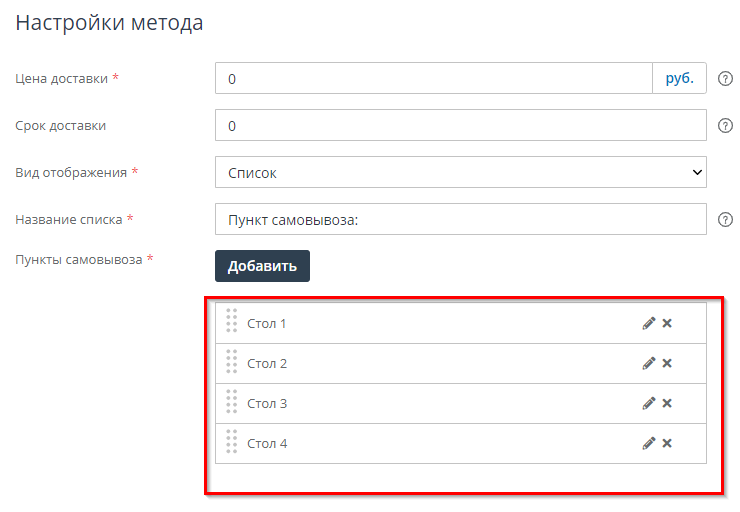Click drag handle of Стол 4
Screen dimensions: 740x512
tap(231, 441)
